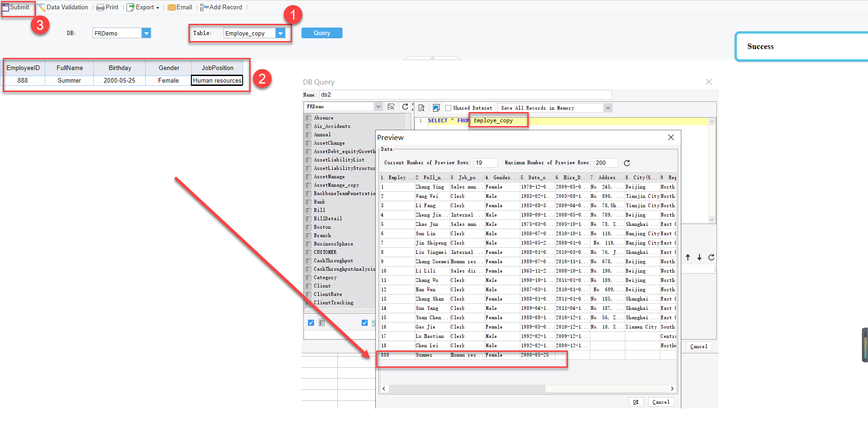
Task: Click the Maximum Number of Preview Rows field
Action: click(606, 163)
